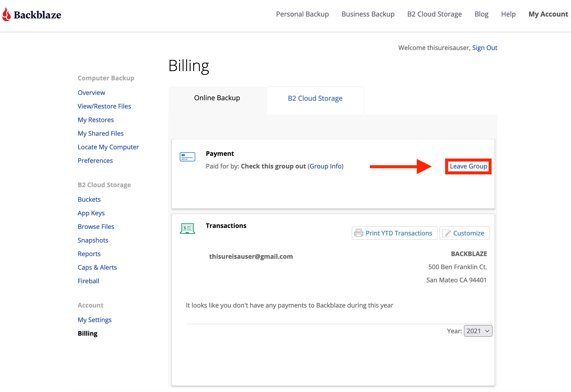Click the Computer Backup sidebar heading
571x392 pixels.
(x=106, y=78)
